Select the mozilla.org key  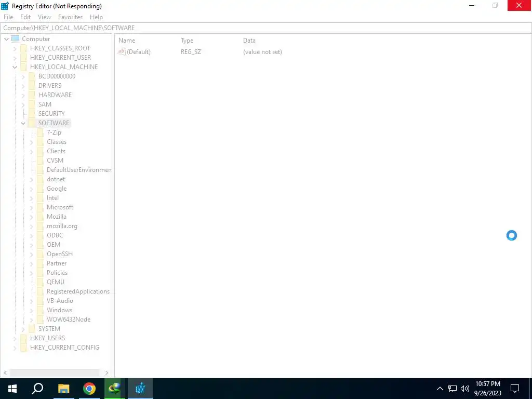coord(62,226)
